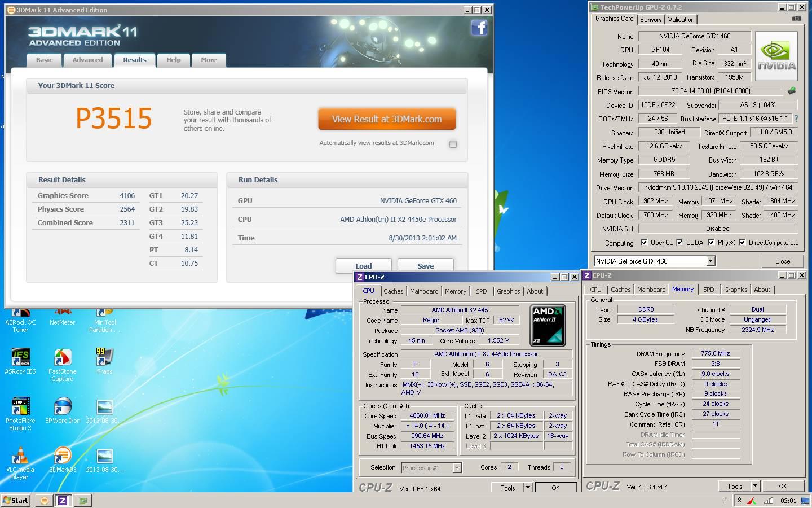Open the VLC media player desktop icon

20,463
